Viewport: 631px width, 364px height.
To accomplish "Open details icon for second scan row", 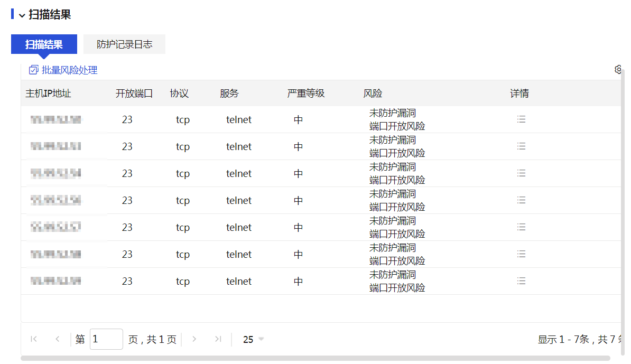I will point(521,146).
